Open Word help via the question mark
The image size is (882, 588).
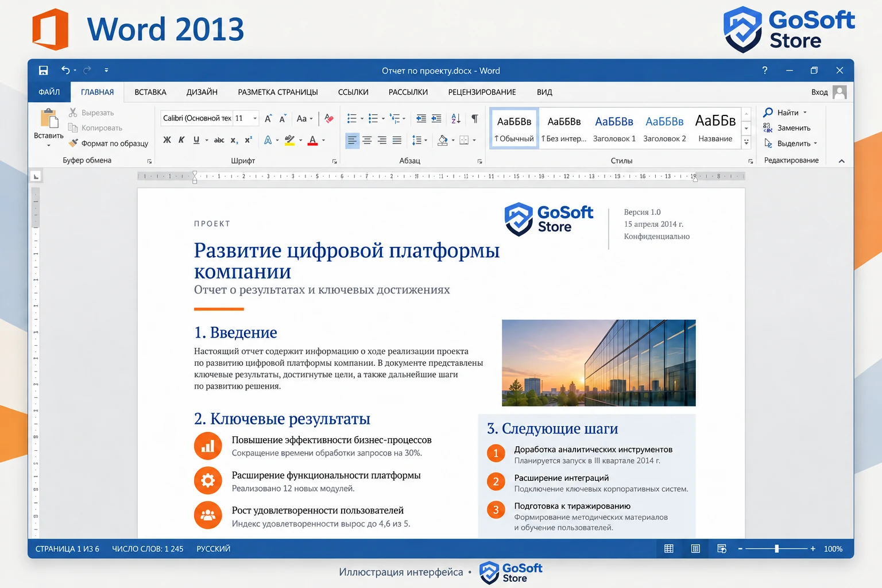764,71
